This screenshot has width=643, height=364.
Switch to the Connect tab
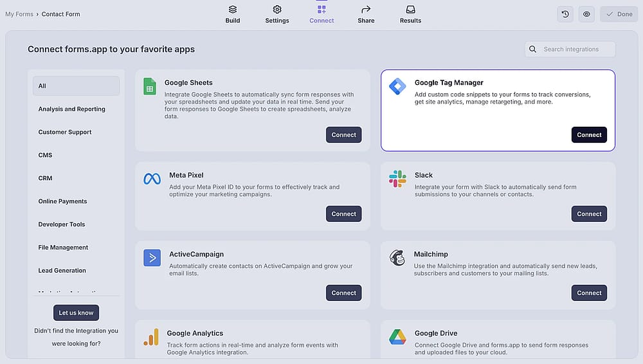[x=321, y=14]
